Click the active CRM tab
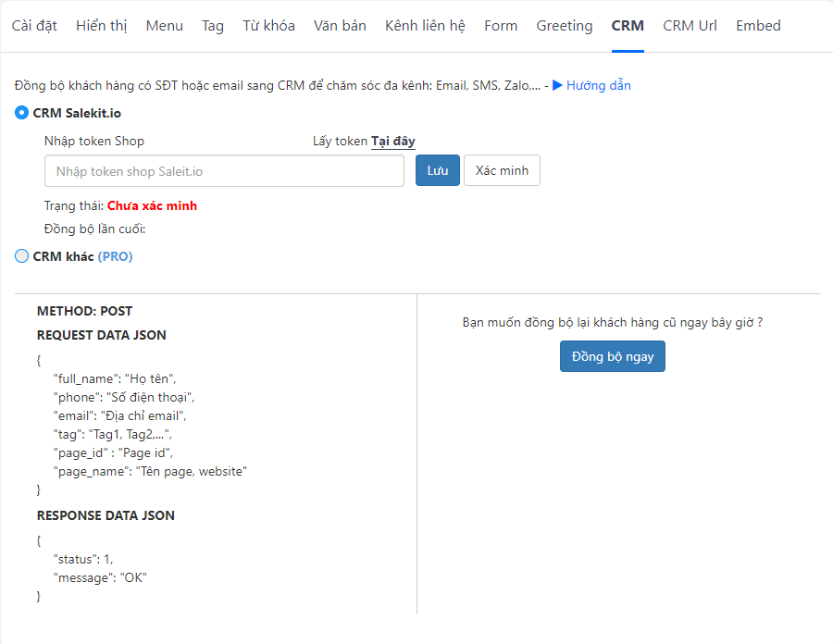This screenshot has width=833, height=644. click(x=628, y=26)
